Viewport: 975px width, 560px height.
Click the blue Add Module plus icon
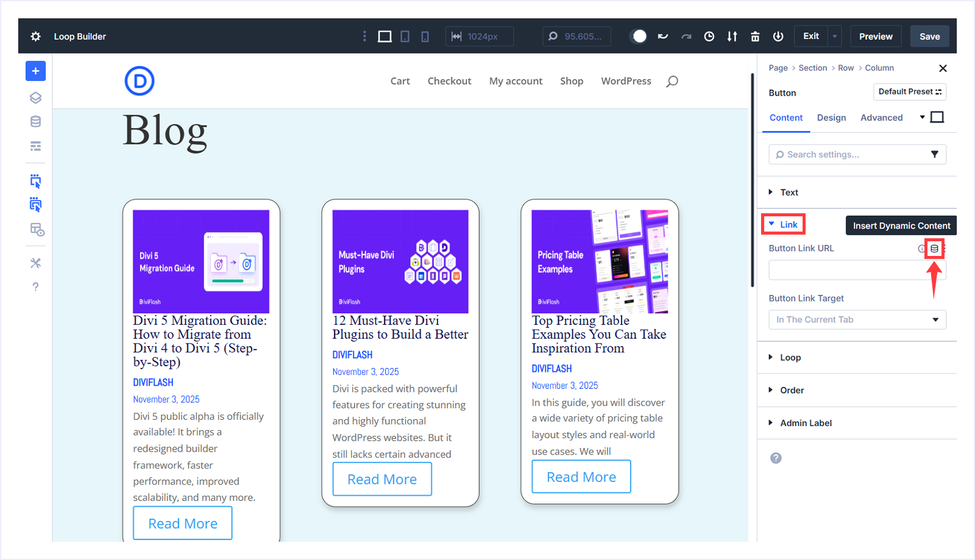pyautogui.click(x=35, y=71)
